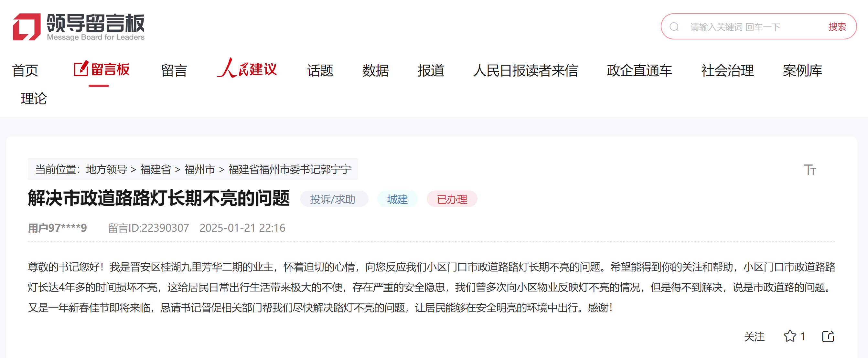Click the 已办理 status label
The width and height of the screenshot is (868, 358).
(x=452, y=199)
